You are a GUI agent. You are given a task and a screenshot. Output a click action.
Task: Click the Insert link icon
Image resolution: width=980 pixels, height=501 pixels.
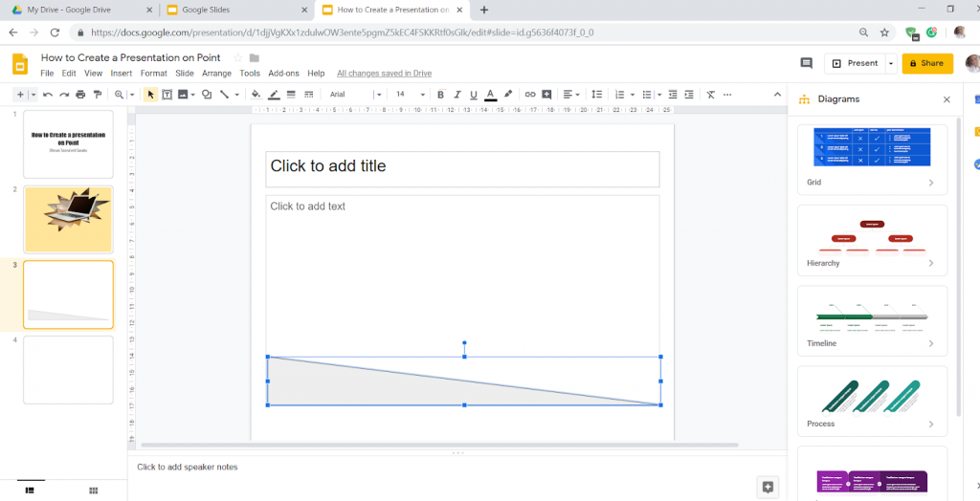pos(530,95)
